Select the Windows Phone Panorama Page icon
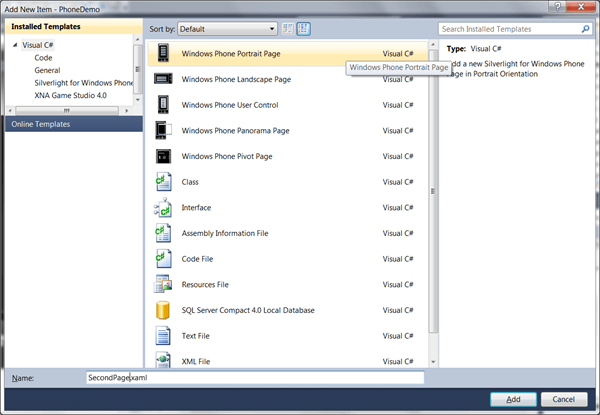Screen dimensions: 600x415 coord(163,130)
